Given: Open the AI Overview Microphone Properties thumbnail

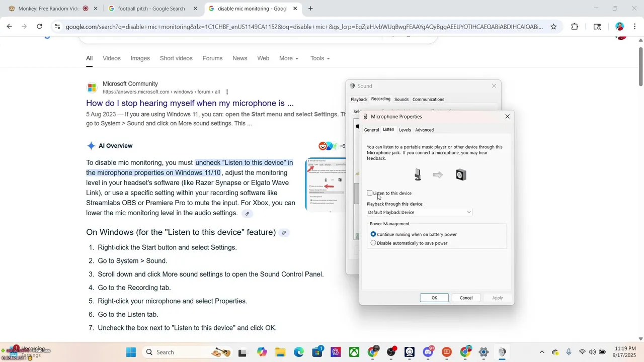Looking at the screenshot, I should click(326, 185).
